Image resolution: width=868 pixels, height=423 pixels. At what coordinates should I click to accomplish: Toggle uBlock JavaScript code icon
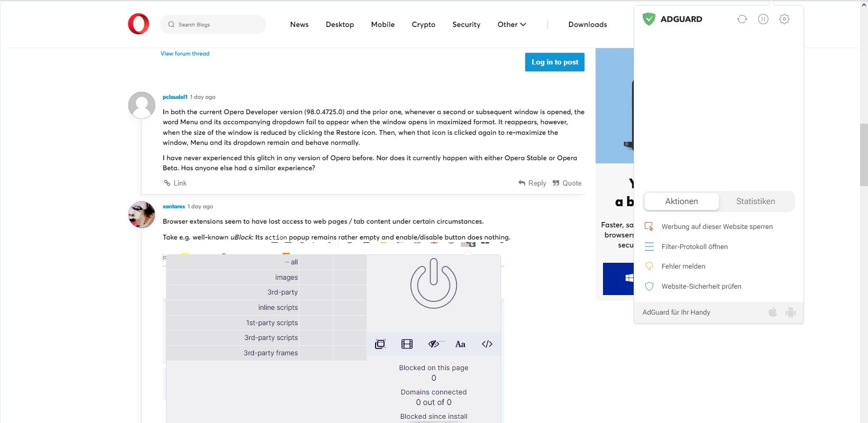[487, 344]
